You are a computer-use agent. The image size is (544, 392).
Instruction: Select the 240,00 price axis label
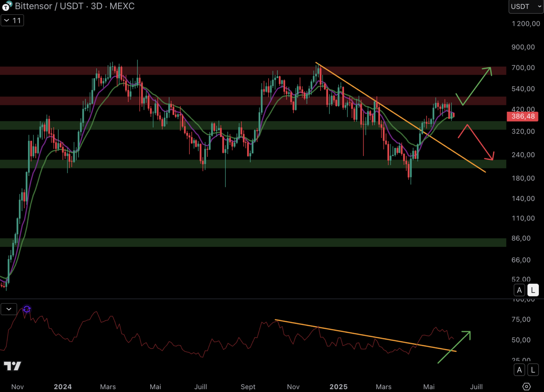click(523, 155)
